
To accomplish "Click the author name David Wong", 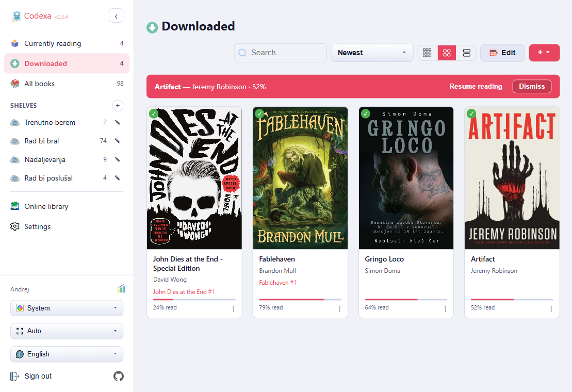I will 170,280.
